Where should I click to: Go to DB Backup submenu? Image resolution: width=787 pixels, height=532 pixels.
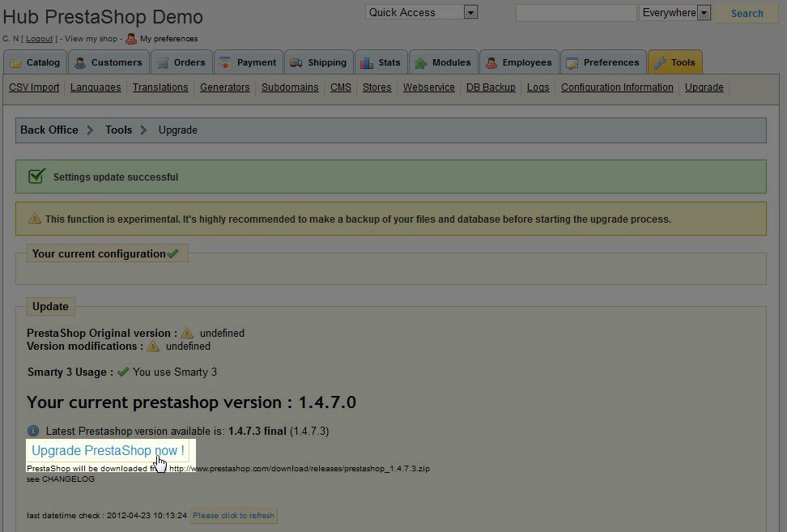click(x=491, y=87)
